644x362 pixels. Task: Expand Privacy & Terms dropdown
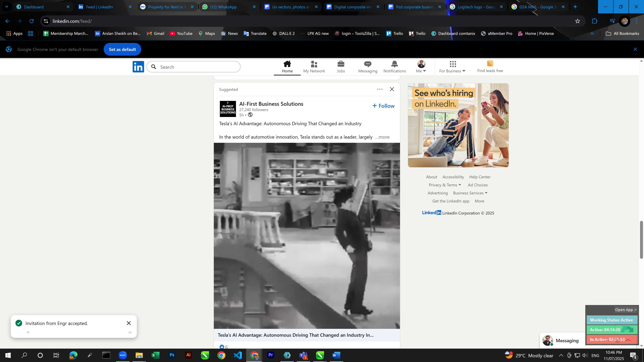click(x=445, y=185)
